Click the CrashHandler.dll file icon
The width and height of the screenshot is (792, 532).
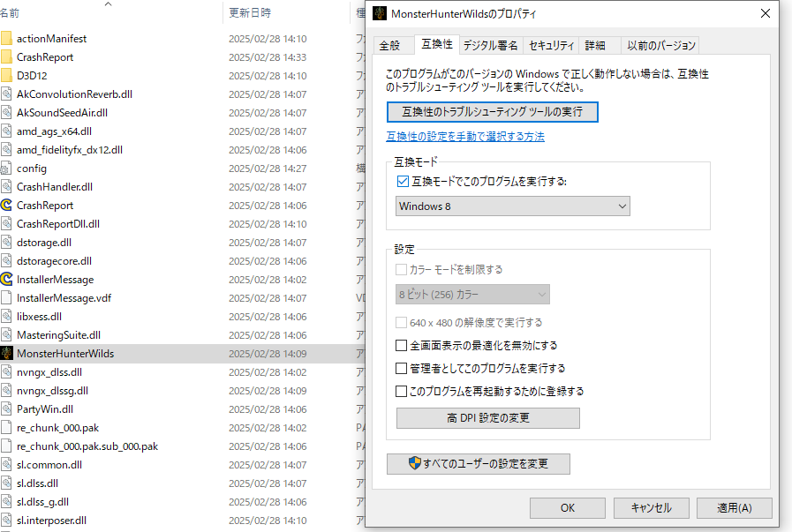click(6, 187)
